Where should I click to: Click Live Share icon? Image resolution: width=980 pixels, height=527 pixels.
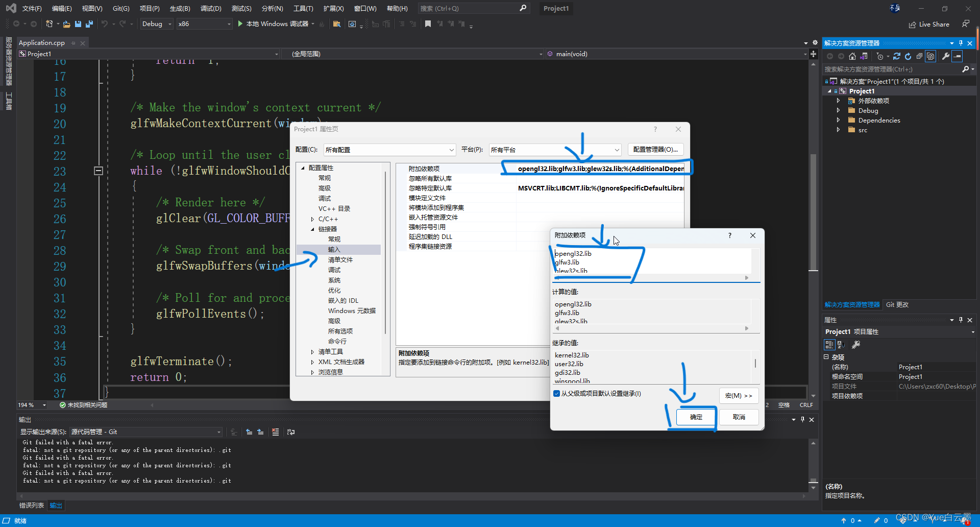(929, 24)
